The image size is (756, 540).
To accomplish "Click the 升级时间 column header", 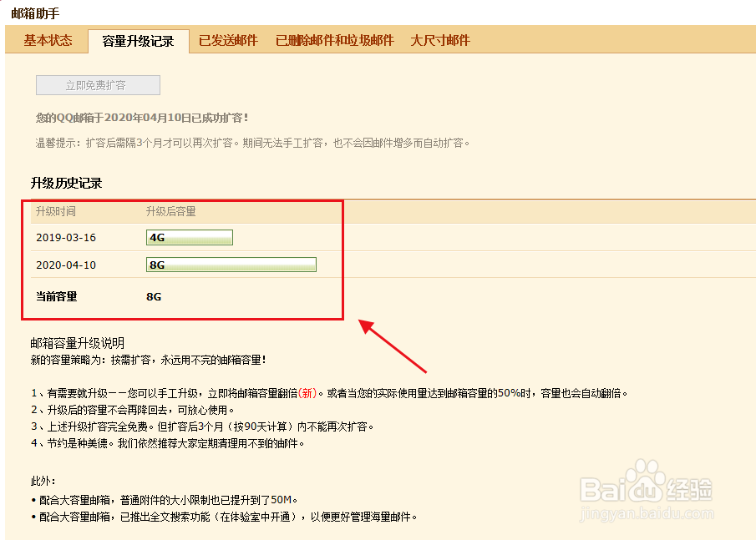I will coord(54,211).
